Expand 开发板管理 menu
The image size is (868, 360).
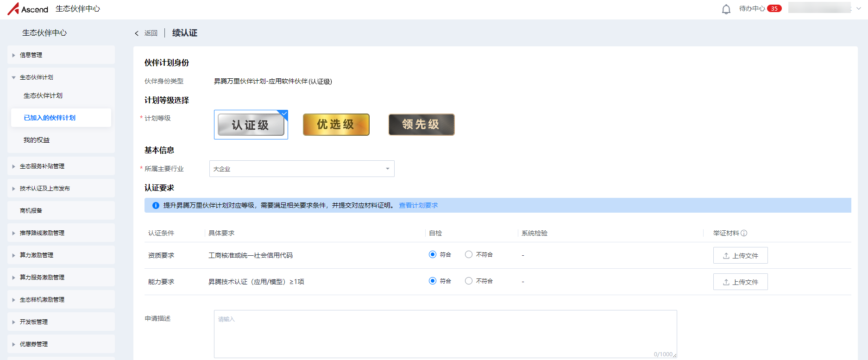(x=61, y=322)
